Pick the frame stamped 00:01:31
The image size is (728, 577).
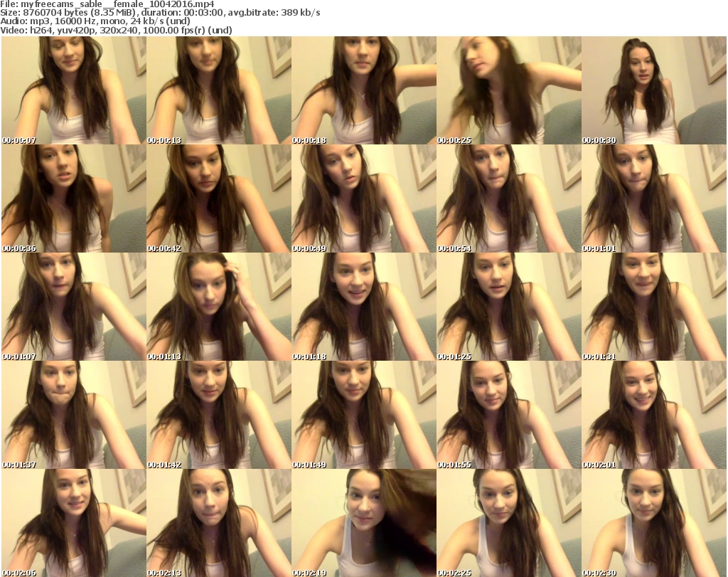click(654, 307)
